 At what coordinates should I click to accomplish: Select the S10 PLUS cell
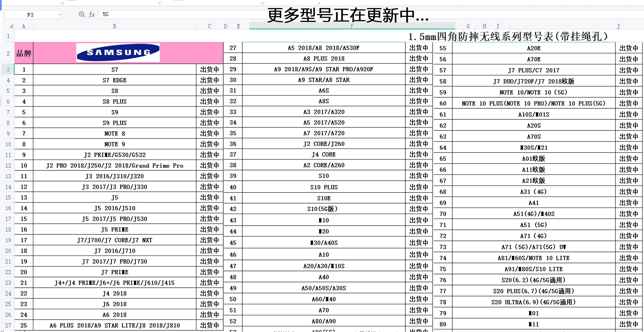tap(324, 187)
